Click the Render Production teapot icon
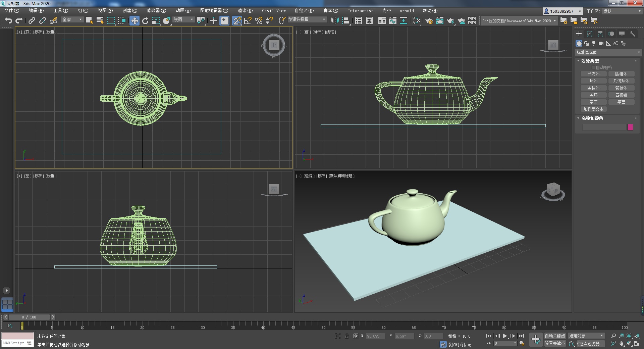 point(450,21)
